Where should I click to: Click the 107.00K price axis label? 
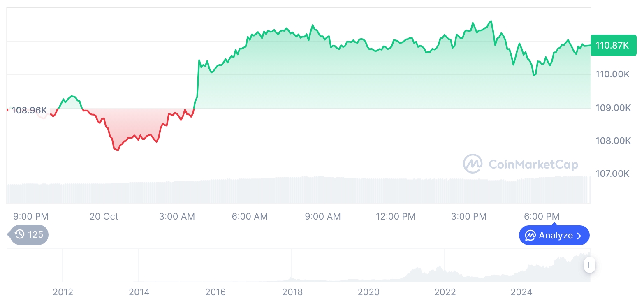[613, 174]
